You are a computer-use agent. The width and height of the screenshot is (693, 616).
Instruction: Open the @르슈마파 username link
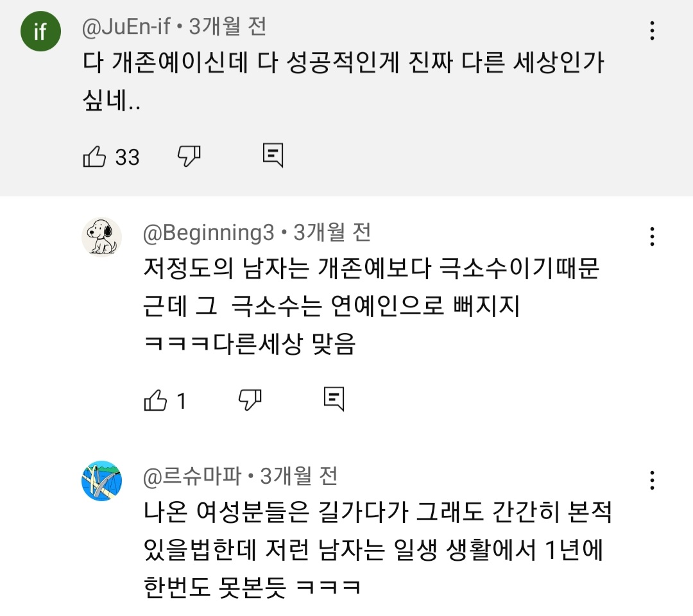193,476
